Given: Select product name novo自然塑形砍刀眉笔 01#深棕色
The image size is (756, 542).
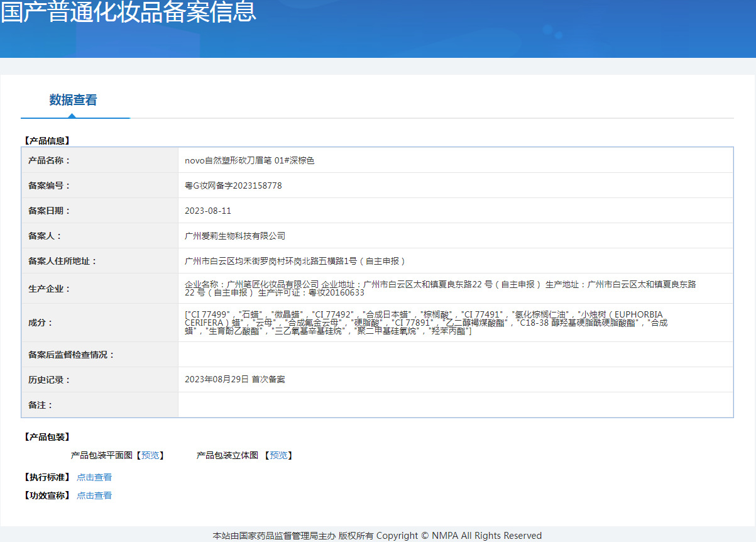Looking at the screenshot, I should (249, 160).
